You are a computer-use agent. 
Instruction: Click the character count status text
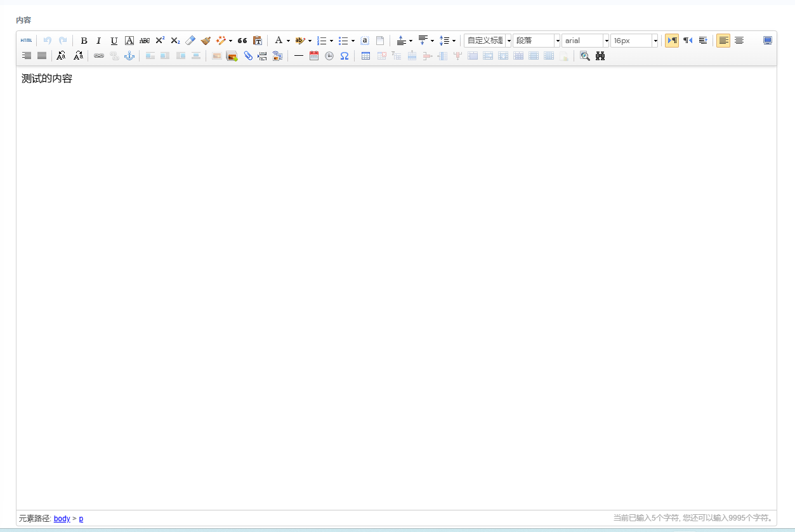tap(693, 518)
